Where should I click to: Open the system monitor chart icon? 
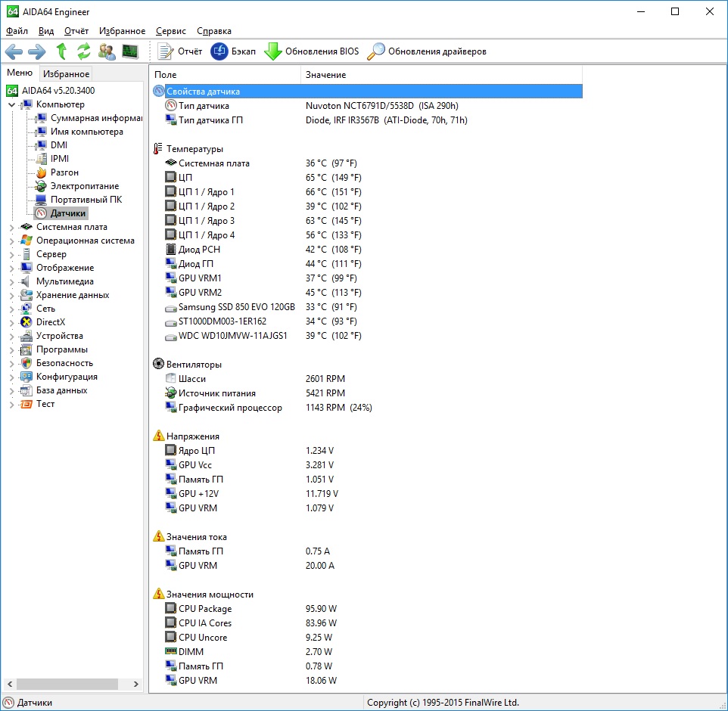[x=130, y=51]
